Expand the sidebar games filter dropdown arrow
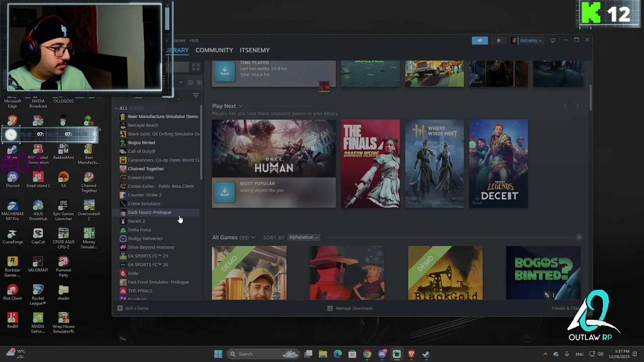The height and width of the screenshot is (362, 644). coord(181,82)
